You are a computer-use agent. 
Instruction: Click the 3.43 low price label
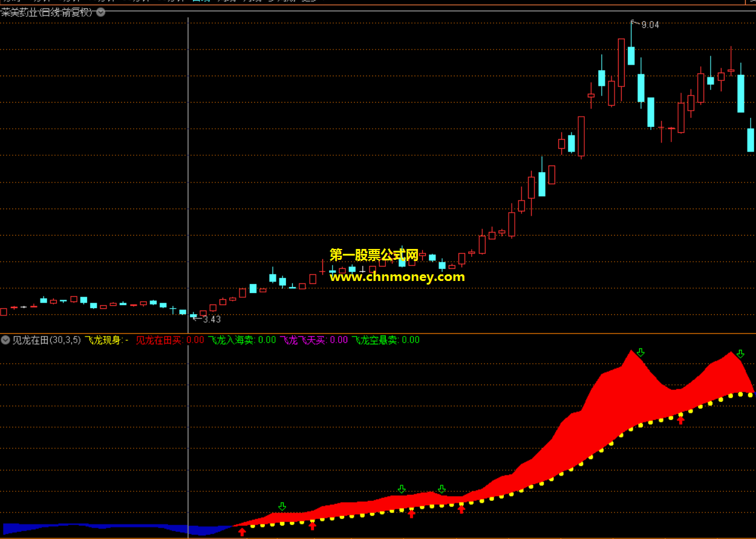[x=212, y=319]
